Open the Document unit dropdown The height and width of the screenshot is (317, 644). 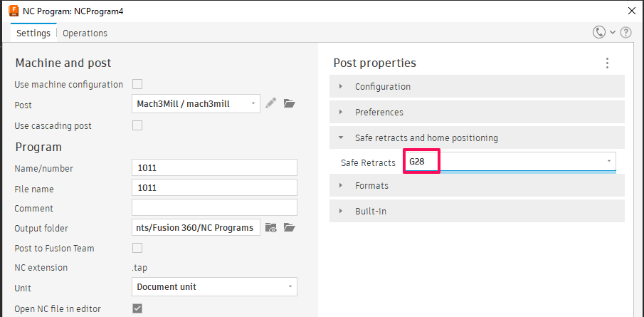(214, 287)
